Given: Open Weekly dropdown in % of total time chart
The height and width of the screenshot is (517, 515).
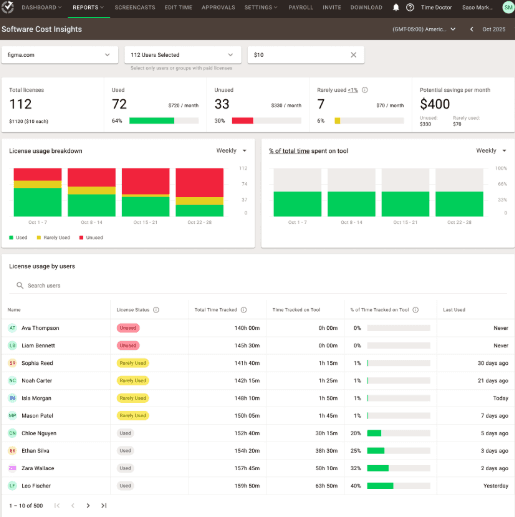Looking at the screenshot, I should (491, 151).
